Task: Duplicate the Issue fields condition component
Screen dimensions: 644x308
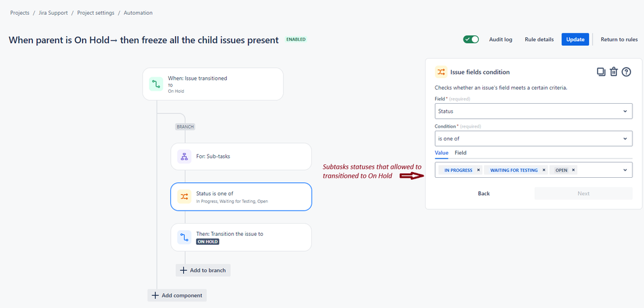Action: pyautogui.click(x=601, y=72)
